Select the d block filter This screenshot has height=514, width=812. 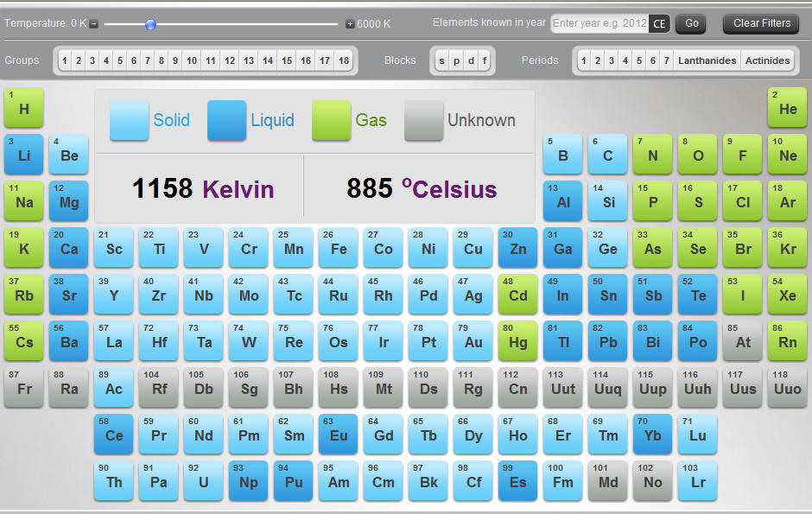pyautogui.click(x=471, y=60)
